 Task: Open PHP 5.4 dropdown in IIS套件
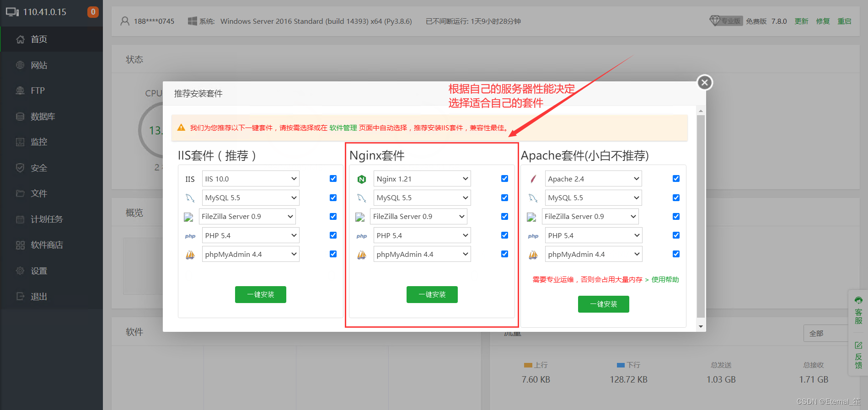[x=251, y=235]
